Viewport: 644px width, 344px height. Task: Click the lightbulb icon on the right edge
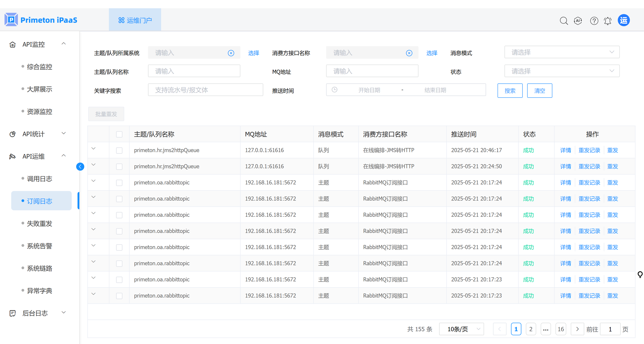click(640, 274)
